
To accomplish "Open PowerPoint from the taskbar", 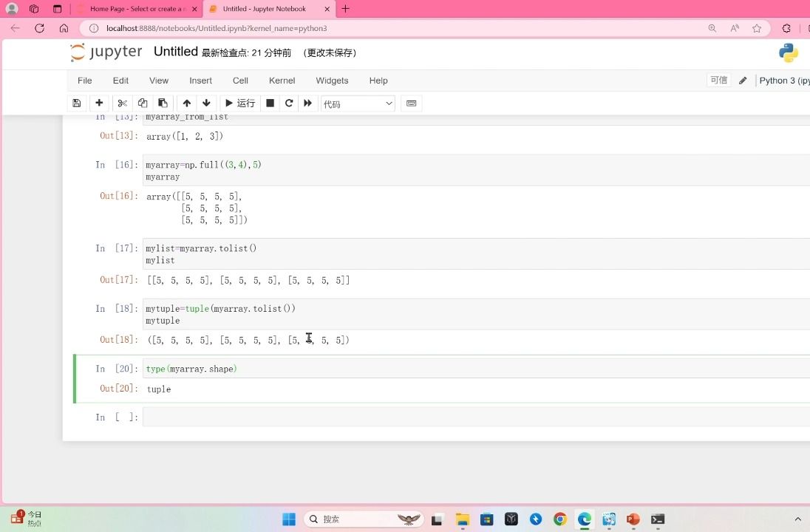I will 633,519.
